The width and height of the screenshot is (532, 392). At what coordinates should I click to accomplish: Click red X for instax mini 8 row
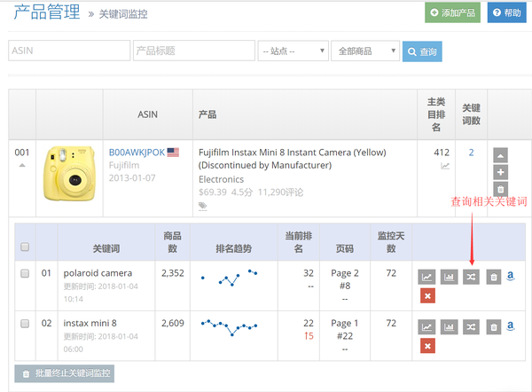point(427,346)
